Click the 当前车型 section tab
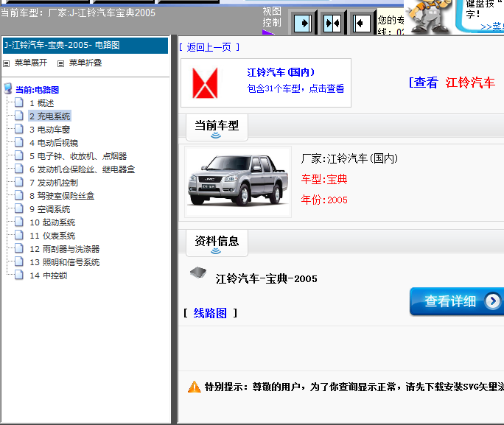 (x=217, y=127)
